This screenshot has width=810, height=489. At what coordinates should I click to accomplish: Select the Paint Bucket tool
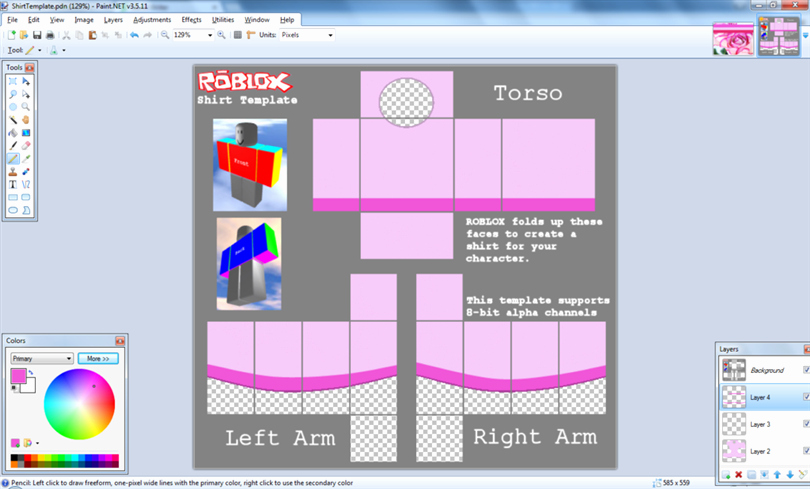pos(13,133)
